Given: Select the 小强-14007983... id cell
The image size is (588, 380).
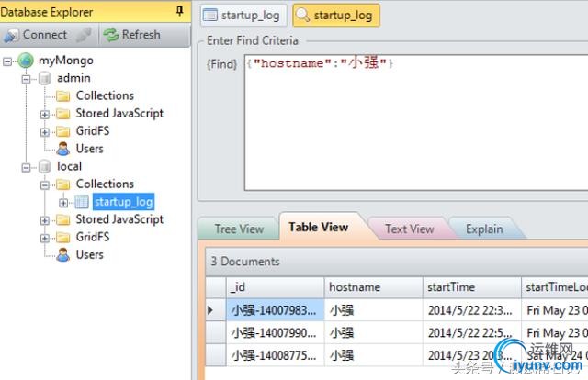Looking at the screenshot, I should pos(276,310).
